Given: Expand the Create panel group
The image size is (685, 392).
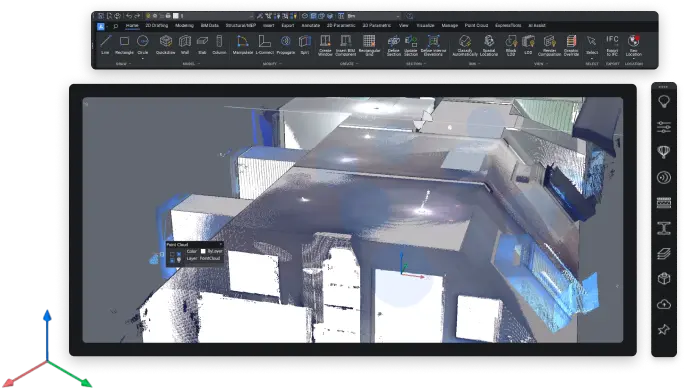Looking at the screenshot, I should [349, 64].
